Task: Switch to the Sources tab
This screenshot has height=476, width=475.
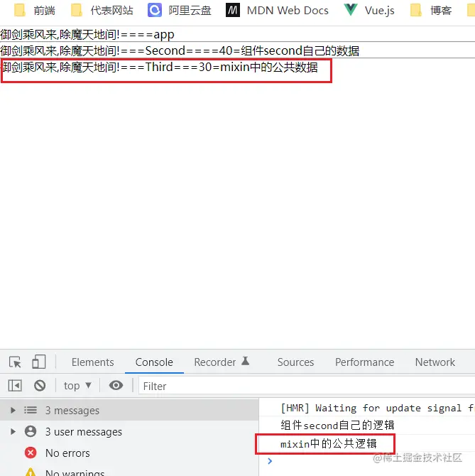Action: click(x=296, y=362)
